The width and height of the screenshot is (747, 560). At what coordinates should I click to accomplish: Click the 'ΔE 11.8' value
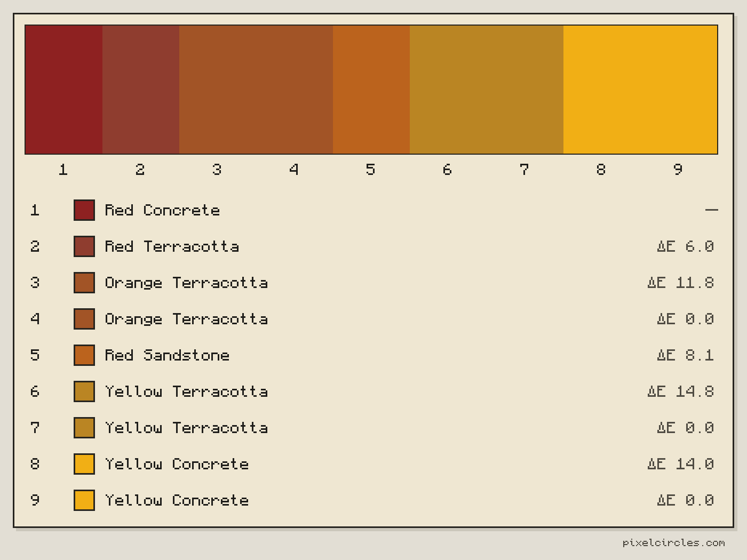(x=681, y=283)
